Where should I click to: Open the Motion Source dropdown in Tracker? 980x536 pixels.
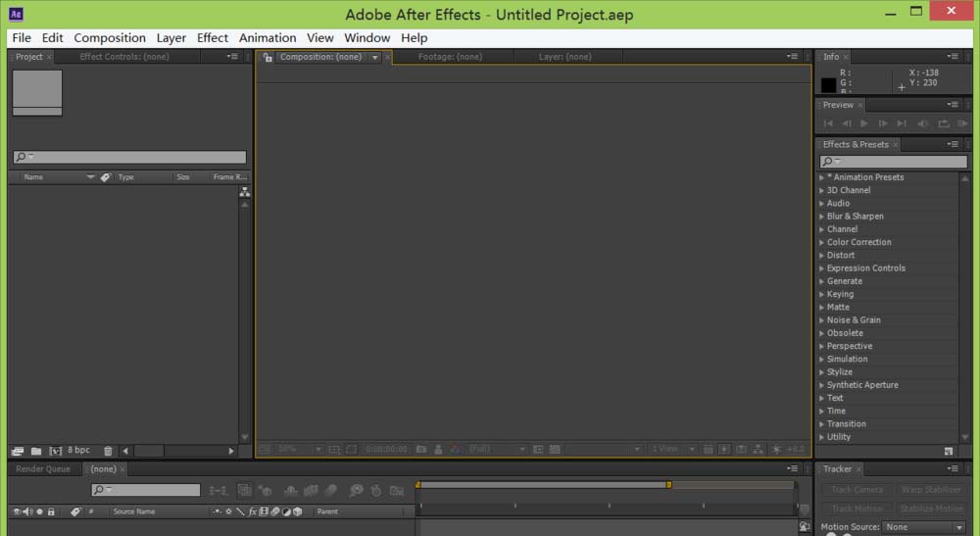[x=924, y=528]
